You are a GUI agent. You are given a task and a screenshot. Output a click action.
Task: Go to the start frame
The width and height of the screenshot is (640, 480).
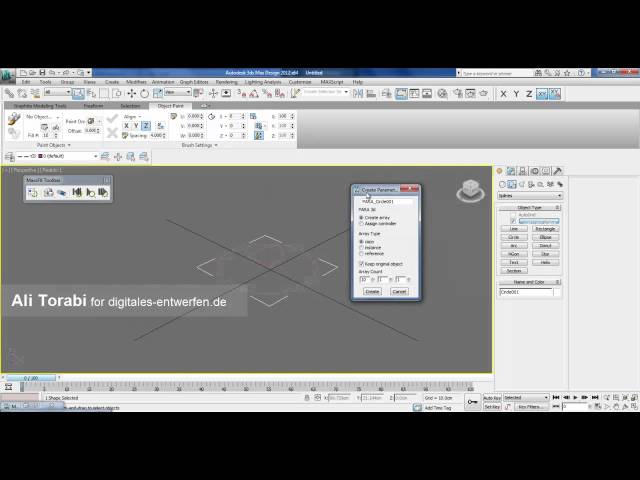(556, 397)
